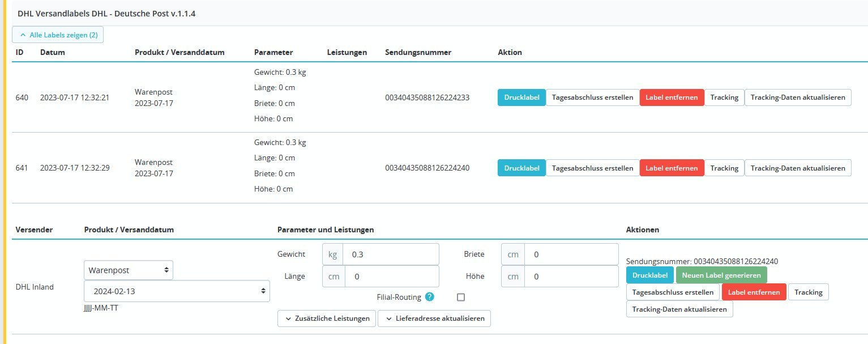Open the 2024-02-13 shipping date dropdown

coord(177,291)
